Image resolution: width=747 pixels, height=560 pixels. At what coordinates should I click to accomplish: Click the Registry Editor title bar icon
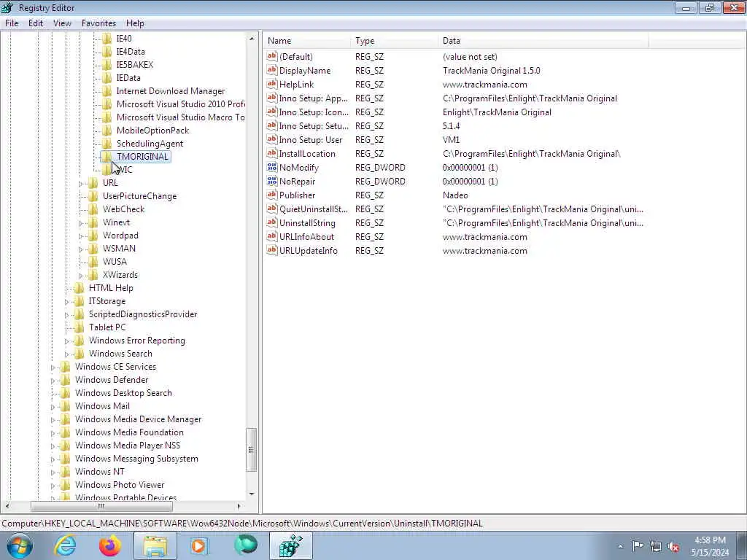point(7,7)
